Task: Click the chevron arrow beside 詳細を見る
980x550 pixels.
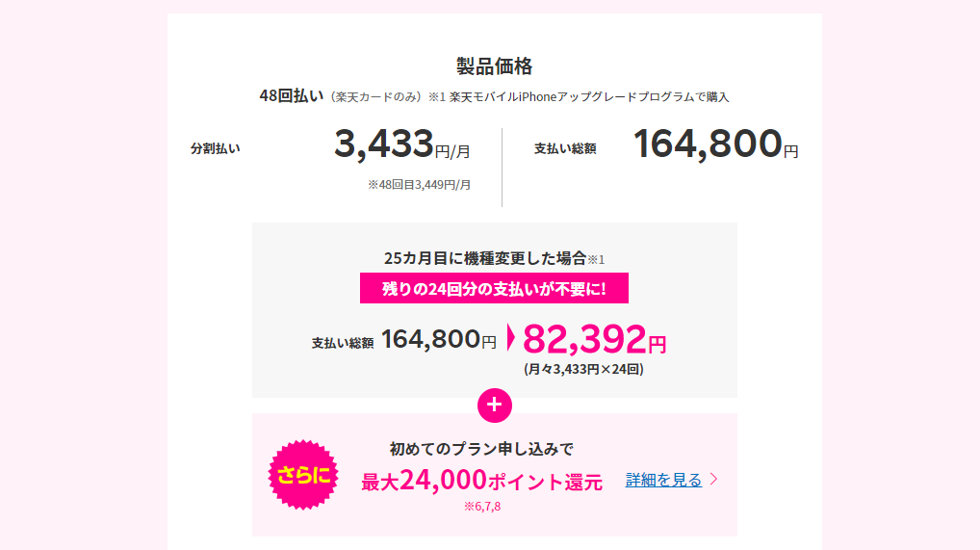Action: (x=713, y=480)
